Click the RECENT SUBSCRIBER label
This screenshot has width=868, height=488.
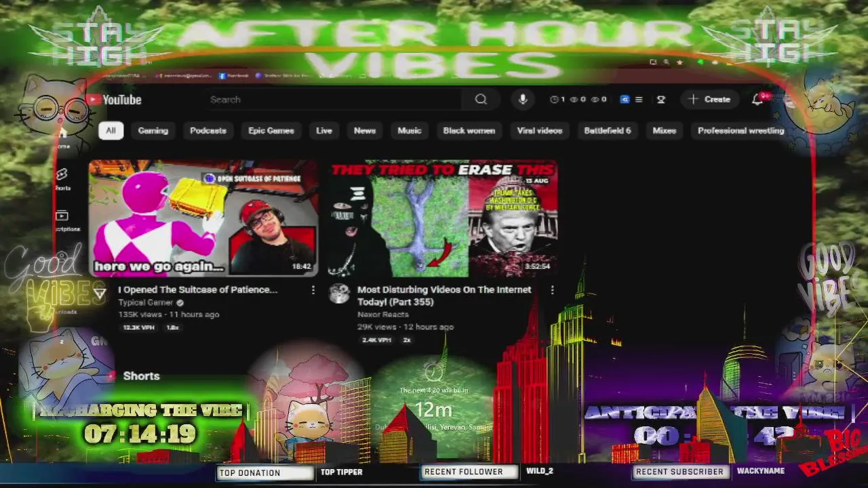pyautogui.click(x=679, y=472)
